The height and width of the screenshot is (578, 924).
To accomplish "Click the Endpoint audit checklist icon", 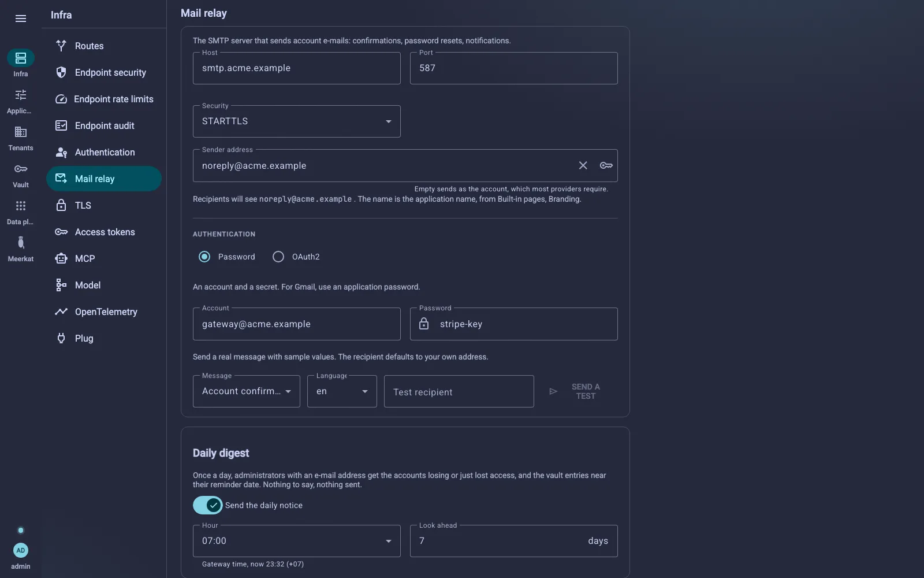I will coord(61,125).
